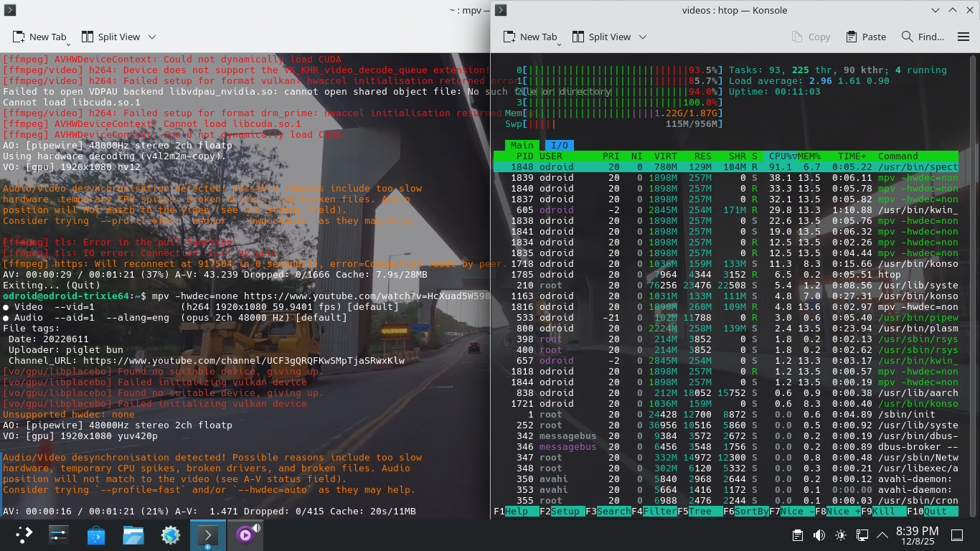Open the Discover software store icon
Image resolution: width=980 pixels, height=551 pixels.
pos(96,534)
